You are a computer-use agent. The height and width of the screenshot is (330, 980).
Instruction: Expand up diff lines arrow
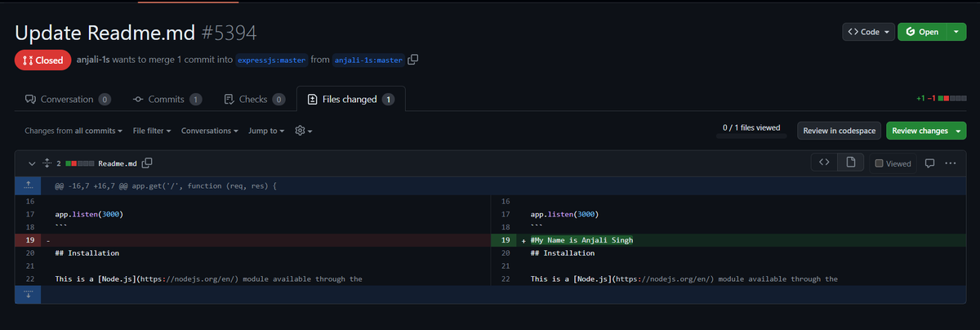29,186
